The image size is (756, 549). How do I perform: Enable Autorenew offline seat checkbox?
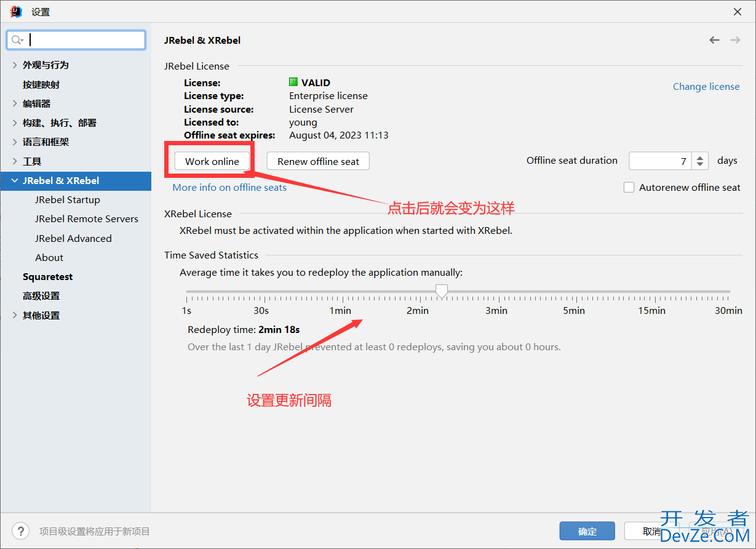pyautogui.click(x=629, y=188)
